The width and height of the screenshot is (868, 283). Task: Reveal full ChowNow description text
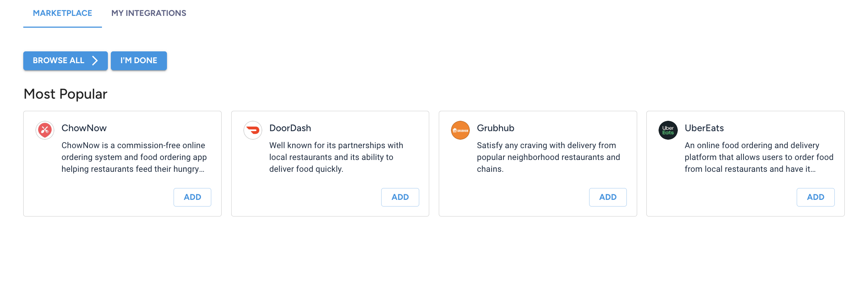point(134,168)
